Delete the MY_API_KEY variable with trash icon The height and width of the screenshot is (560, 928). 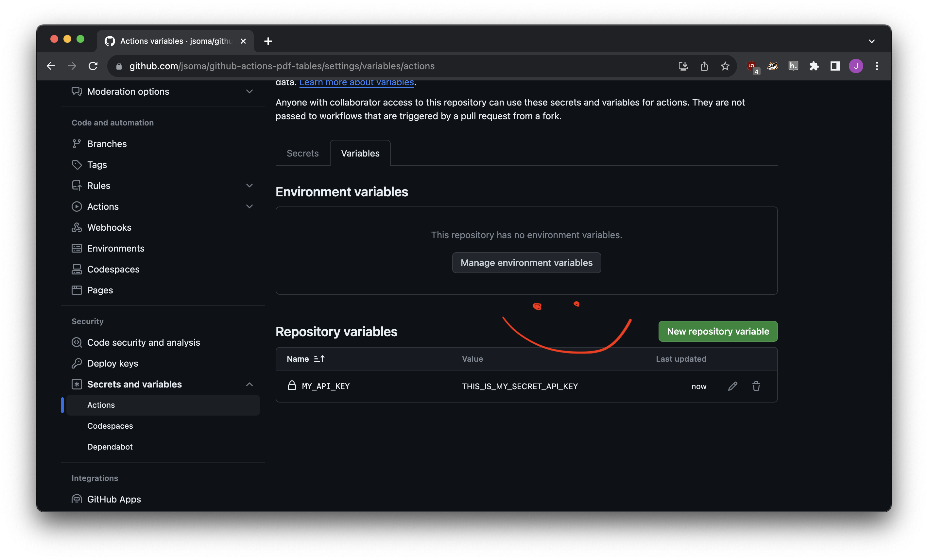click(757, 386)
